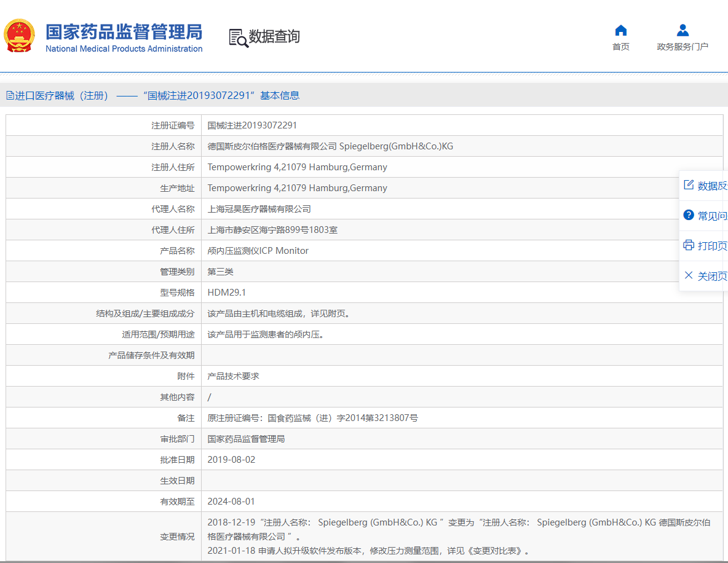The width and height of the screenshot is (728, 563).
Task: Click the 产品储存条件及有效期 label
Action: 151,355
